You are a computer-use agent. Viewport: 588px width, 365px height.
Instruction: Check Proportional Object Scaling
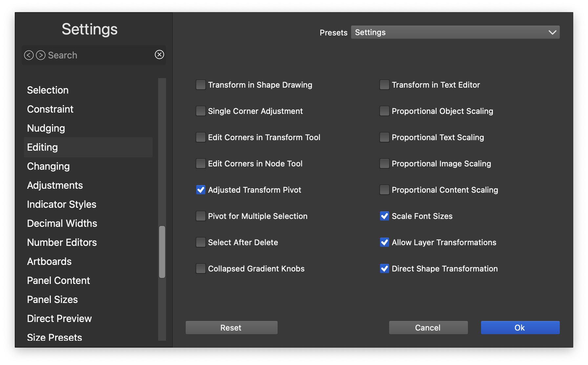pyautogui.click(x=384, y=111)
